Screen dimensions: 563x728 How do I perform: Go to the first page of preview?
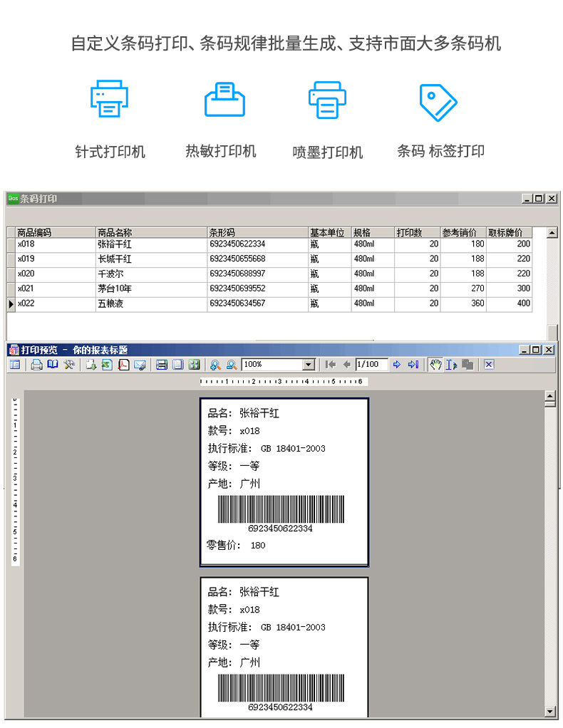click(330, 365)
